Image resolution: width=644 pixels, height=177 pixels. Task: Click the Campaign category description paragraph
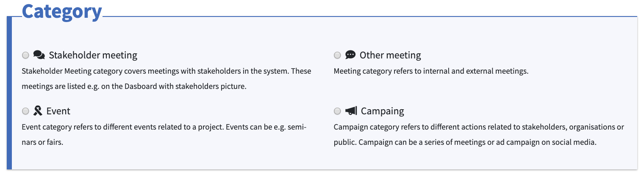coord(479,135)
